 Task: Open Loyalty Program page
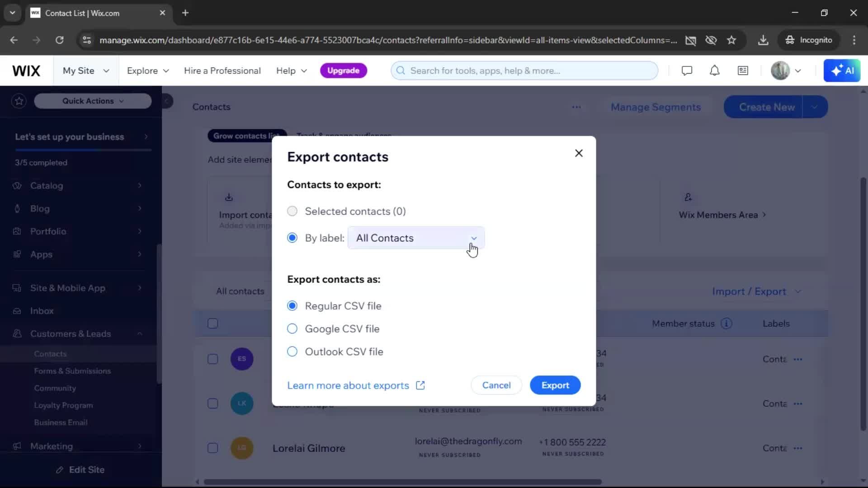pyautogui.click(x=63, y=405)
